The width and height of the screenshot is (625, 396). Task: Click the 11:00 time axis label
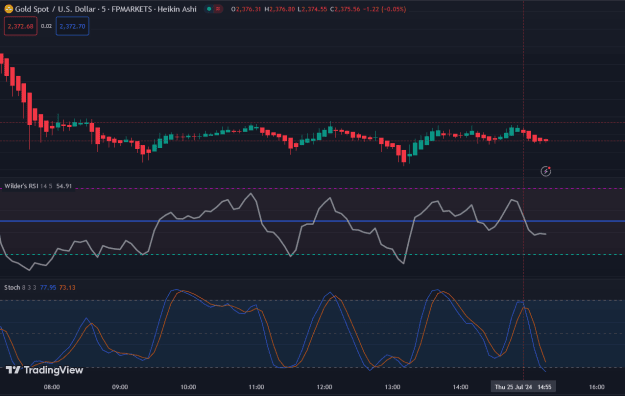[256, 387]
